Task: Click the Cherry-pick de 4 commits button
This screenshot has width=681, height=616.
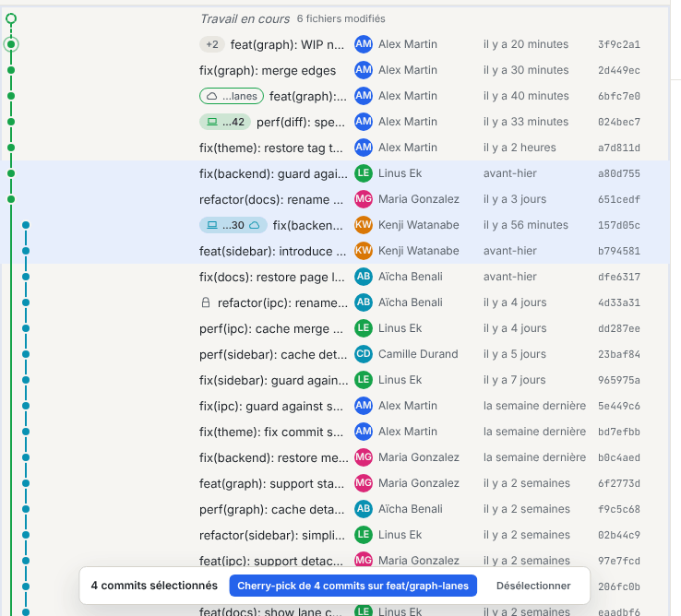Action: click(352, 586)
